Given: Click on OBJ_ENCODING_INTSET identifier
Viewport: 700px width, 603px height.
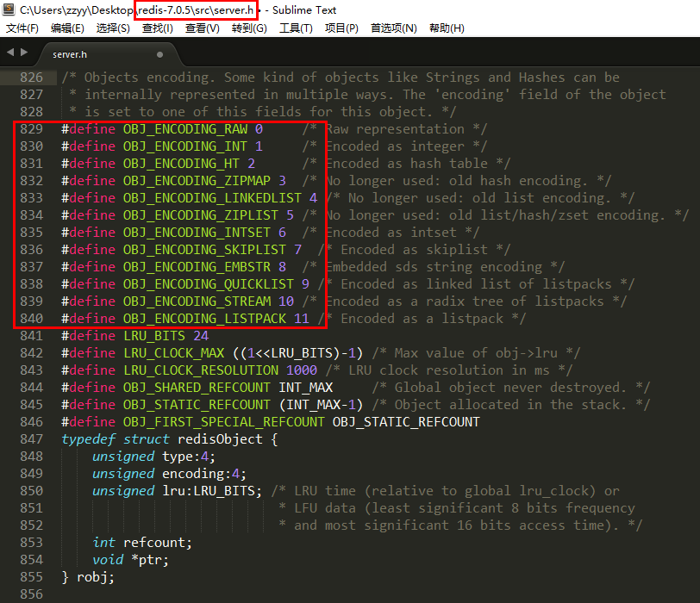Looking at the screenshot, I should 197,233.
